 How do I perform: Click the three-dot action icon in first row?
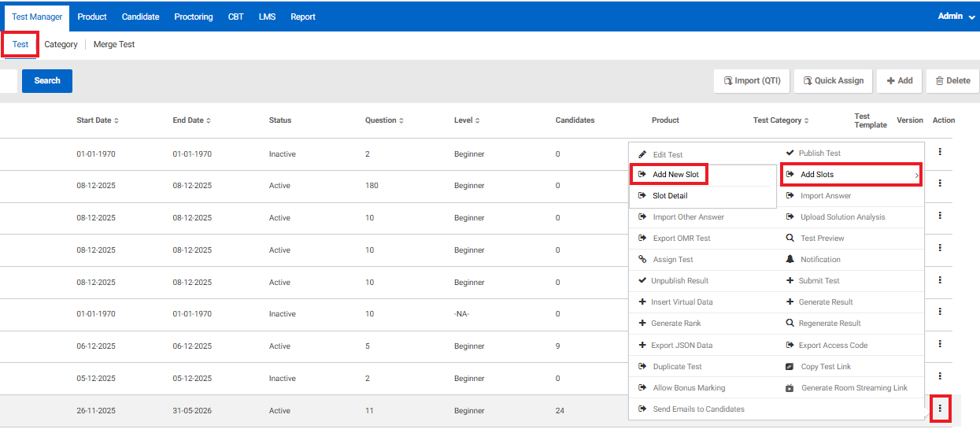point(940,152)
